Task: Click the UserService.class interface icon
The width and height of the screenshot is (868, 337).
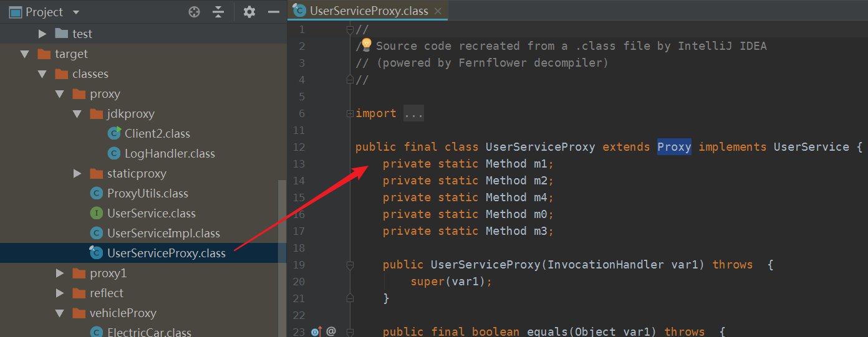Action: [x=97, y=213]
